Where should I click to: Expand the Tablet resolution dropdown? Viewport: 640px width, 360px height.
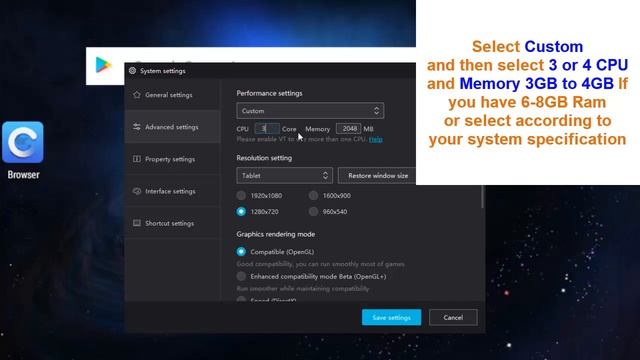(284, 176)
